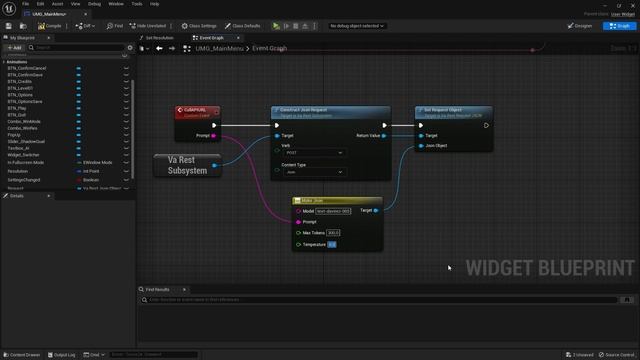Toggle visibility of Widget_Switcher variable
This screenshot has width=640, height=360.
(x=126, y=155)
